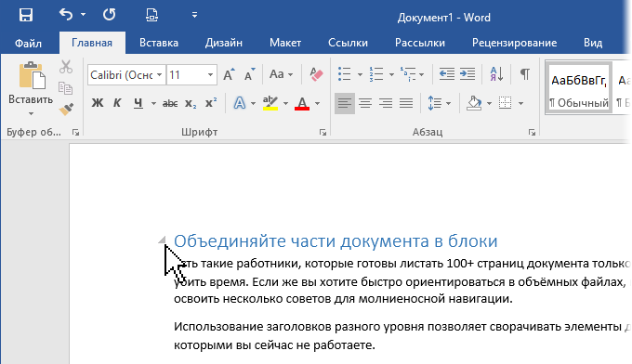Screen dimensions: 632x364
Task: Create a multilevel list
Action: [408, 74]
